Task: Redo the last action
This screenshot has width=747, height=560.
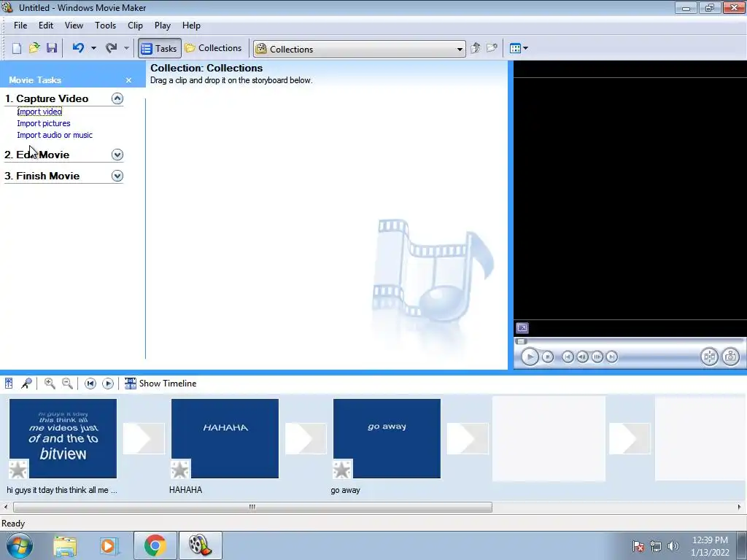Action: pyautogui.click(x=111, y=48)
